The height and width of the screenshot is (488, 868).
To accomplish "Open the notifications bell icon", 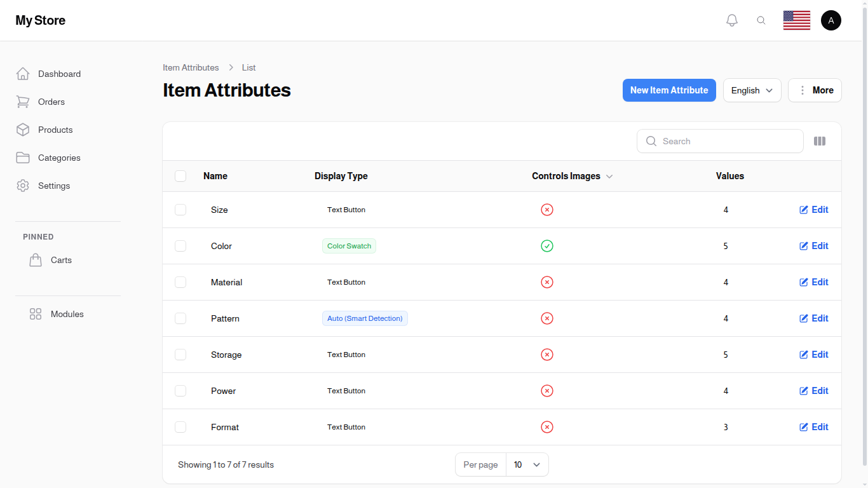I will pyautogui.click(x=731, y=20).
